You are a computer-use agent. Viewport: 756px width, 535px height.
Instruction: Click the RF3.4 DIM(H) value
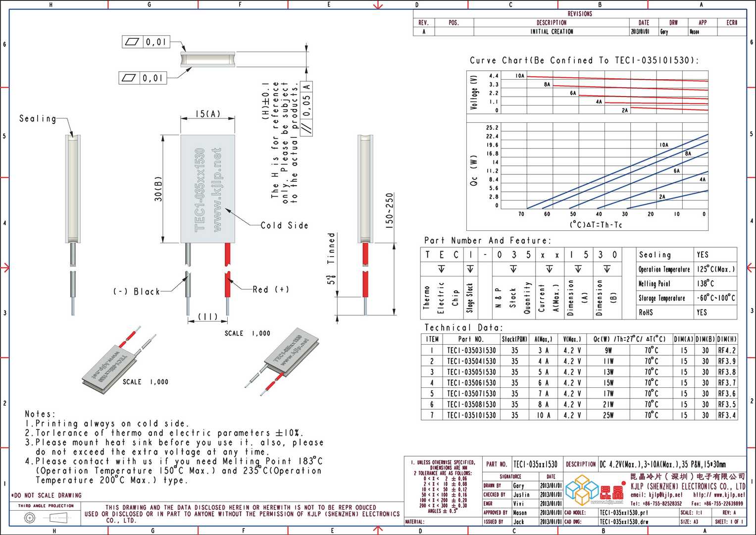tap(727, 415)
